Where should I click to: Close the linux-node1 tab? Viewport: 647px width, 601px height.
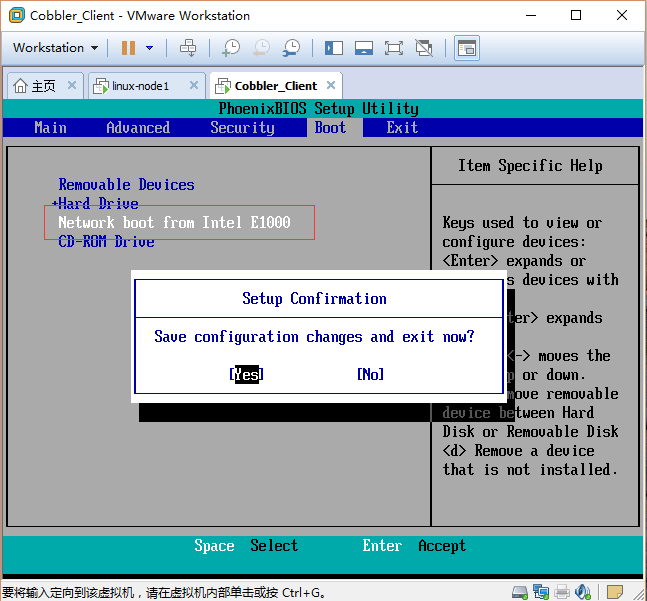pos(194,85)
